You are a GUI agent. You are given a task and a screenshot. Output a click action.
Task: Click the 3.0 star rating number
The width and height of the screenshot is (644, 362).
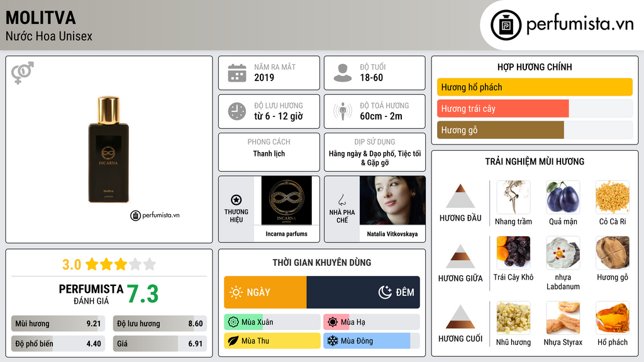[72, 265]
